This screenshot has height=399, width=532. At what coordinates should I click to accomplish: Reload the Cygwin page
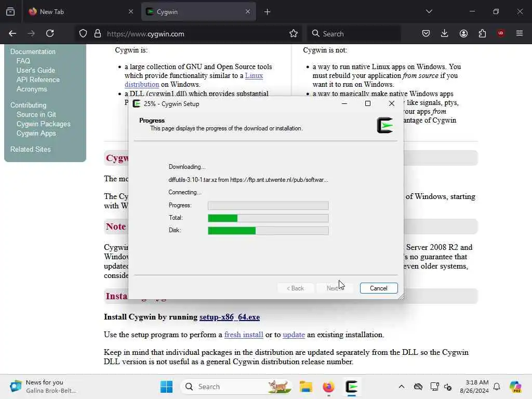point(50,34)
